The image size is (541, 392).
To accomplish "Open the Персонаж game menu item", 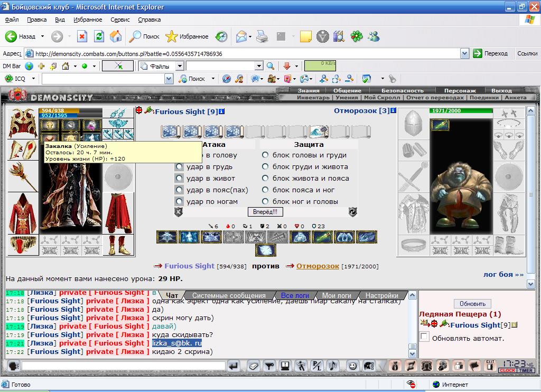I will pyautogui.click(x=460, y=91).
